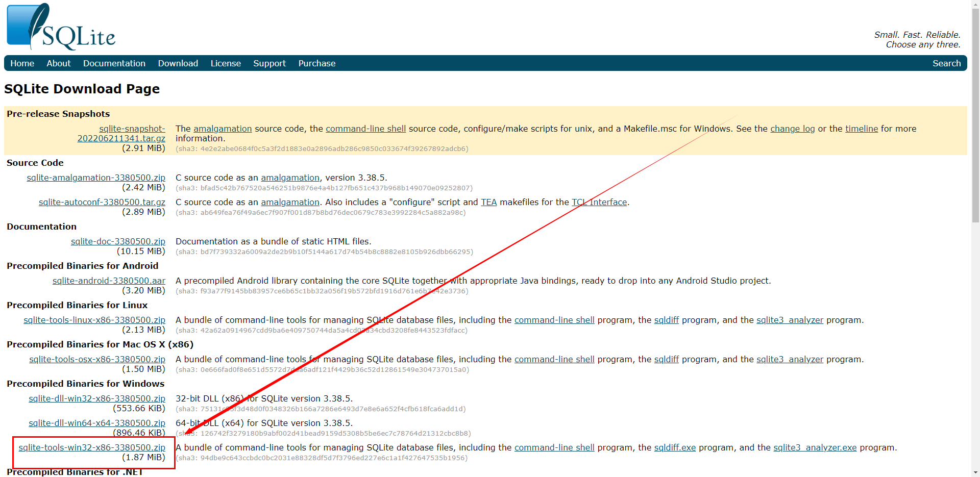Open the Support menu item
Screen dimensions: 980x477
click(269, 63)
